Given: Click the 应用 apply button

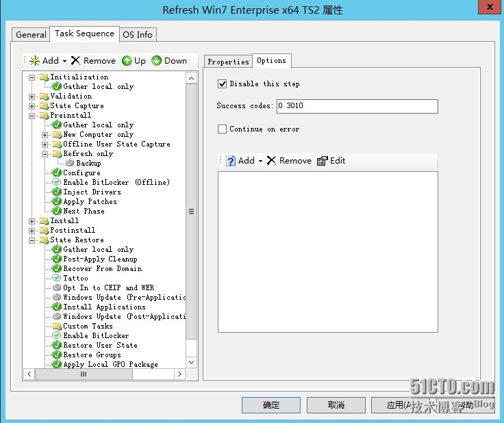Looking at the screenshot, I should coord(399,405).
